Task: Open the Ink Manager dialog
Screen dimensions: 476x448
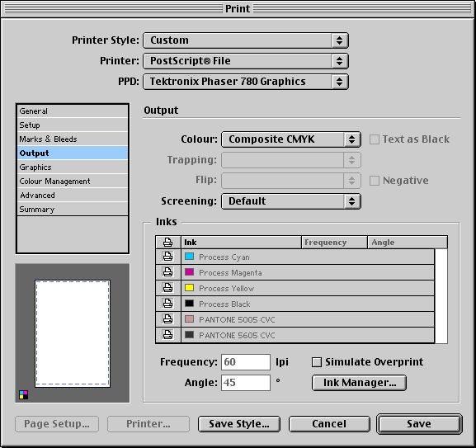Action: tap(359, 383)
